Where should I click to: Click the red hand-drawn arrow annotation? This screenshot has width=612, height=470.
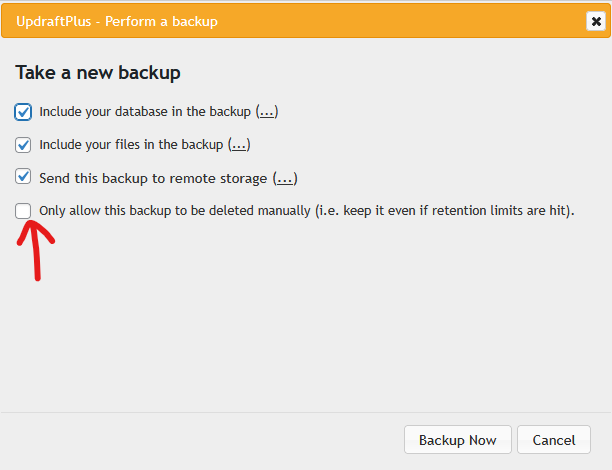click(37, 250)
